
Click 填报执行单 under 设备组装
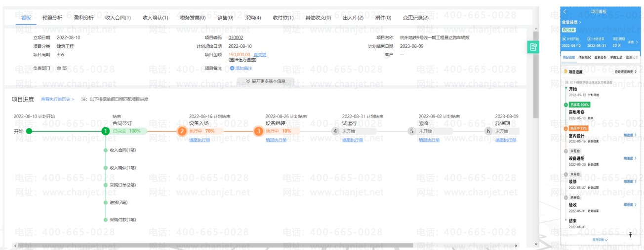(x=276, y=140)
